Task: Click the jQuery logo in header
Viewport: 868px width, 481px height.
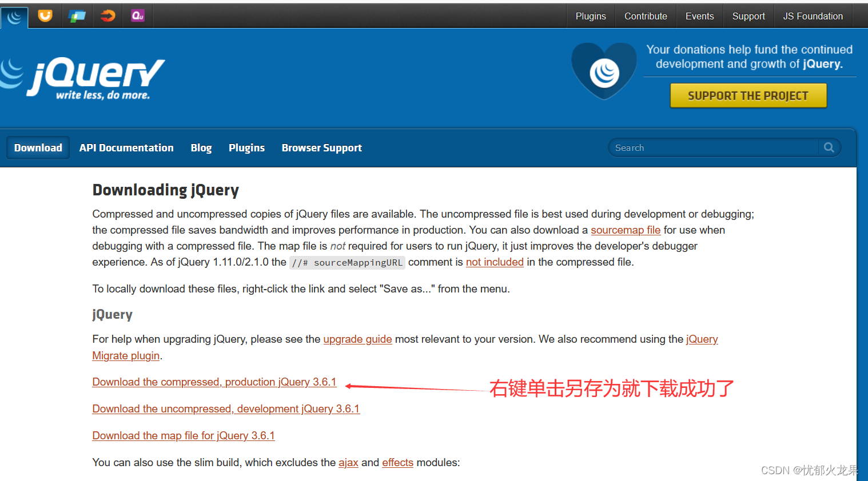Action: (x=82, y=78)
